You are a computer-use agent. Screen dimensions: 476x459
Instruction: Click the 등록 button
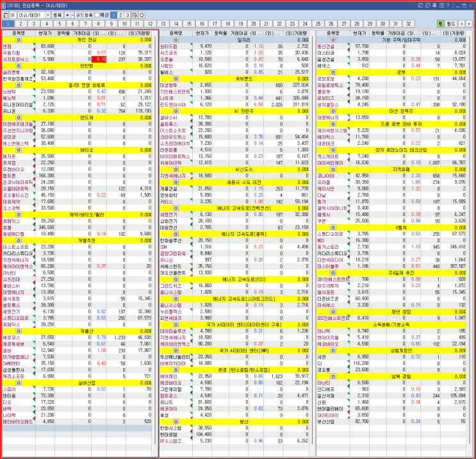coord(57,15)
